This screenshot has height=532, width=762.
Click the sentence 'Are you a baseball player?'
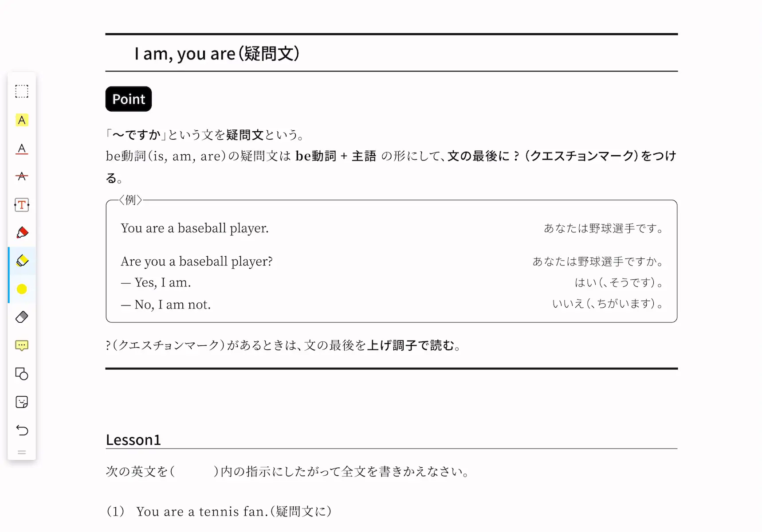197,262
